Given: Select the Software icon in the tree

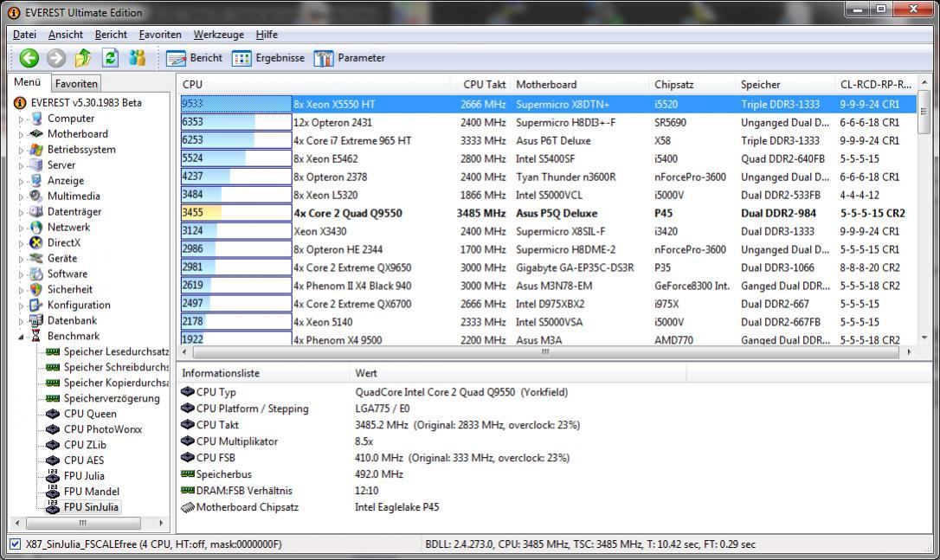Looking at the screenshot, I should tap(36, 274).
